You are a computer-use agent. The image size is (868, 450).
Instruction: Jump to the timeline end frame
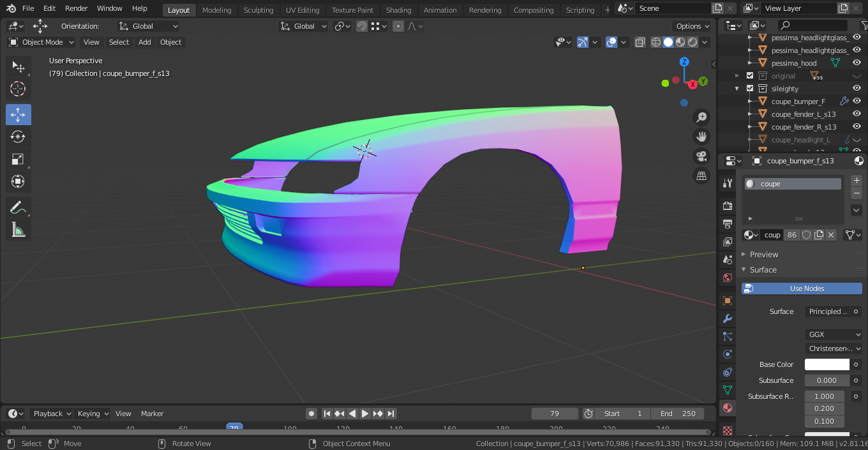(x=391, y=414)
